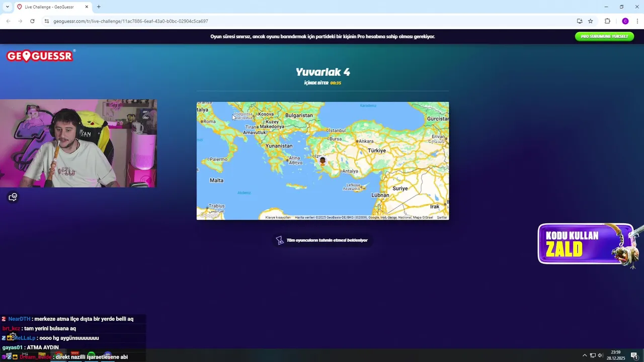Viewport: 644px width, 362px height.
Task: Click the browser reload button
Action: click(32, 21)
